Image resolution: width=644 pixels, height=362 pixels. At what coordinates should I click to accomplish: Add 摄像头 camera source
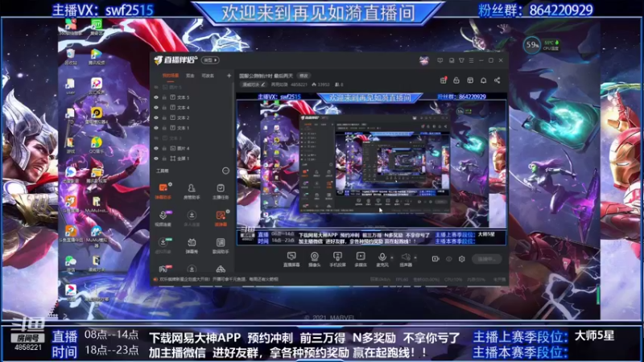[x=315, y=259]
